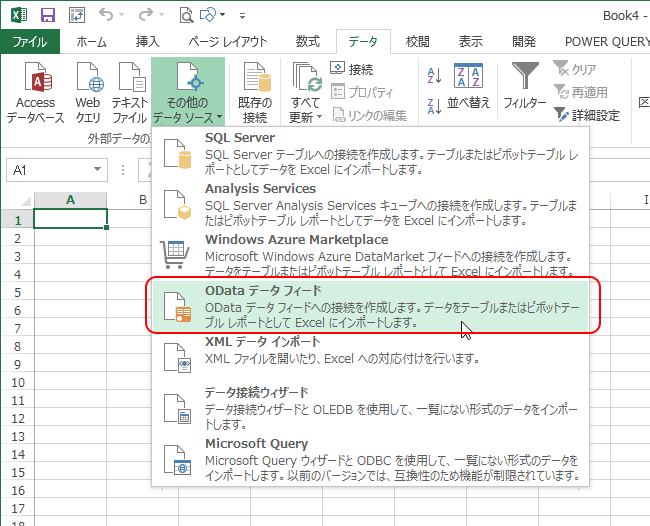Image resolution: width=650 pixels, height=526 pixels.
Task: Click the Save floppy disk icon
Action: click(48, 15)
